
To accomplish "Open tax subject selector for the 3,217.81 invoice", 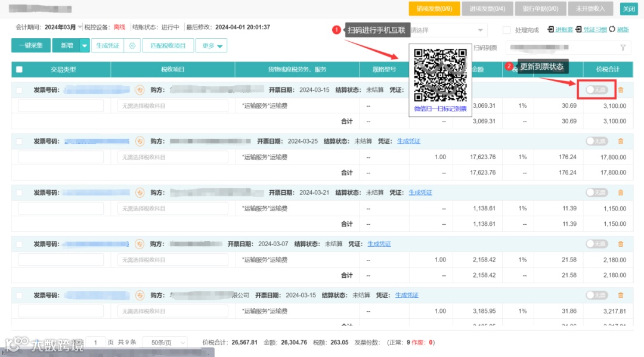I will coord(172,311).
